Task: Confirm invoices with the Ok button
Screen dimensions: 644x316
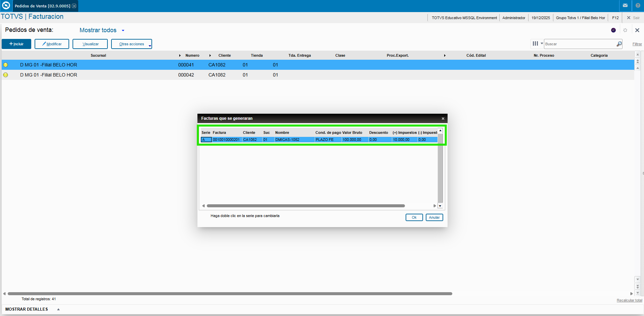Action: point(414,217)
